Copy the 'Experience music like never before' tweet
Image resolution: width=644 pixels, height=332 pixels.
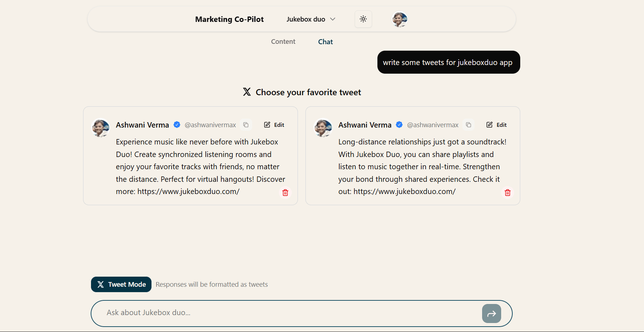[x=246, y=125]
